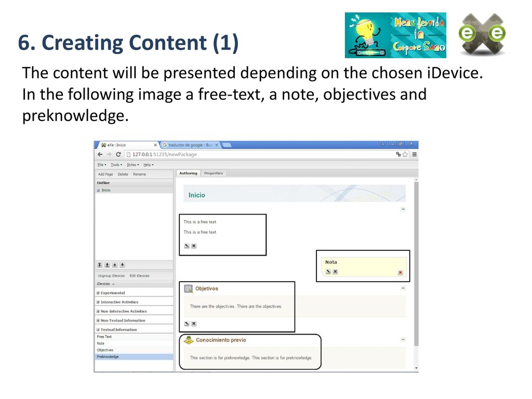Screen dimensions: 532x399
Task: Collapse the free text iDevice minus toggle
Action: (x=403, y=209)
